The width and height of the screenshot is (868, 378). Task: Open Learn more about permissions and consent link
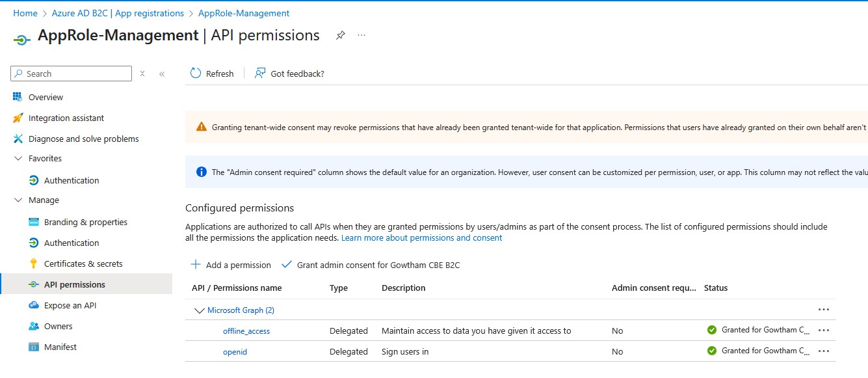click(x=421, y=237)
